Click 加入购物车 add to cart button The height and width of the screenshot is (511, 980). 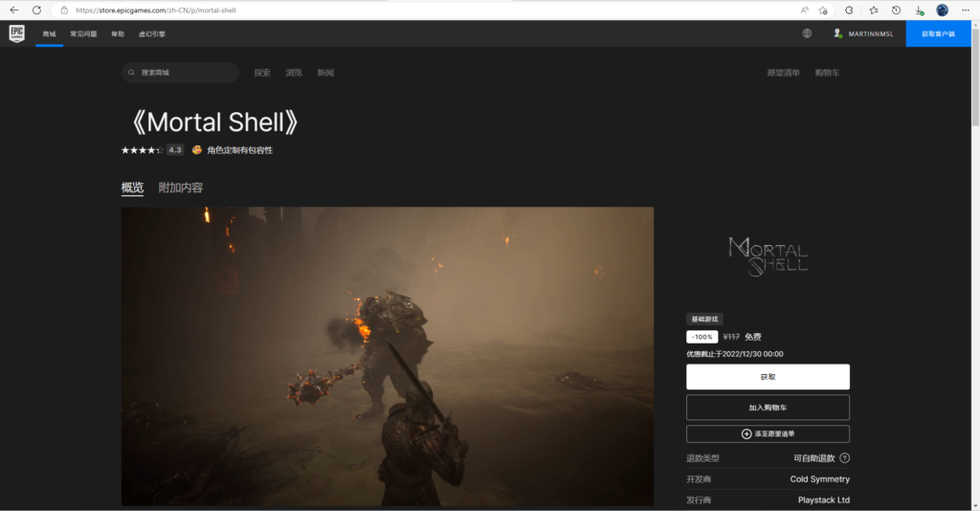pyautogui.click(x=768, y=408)
